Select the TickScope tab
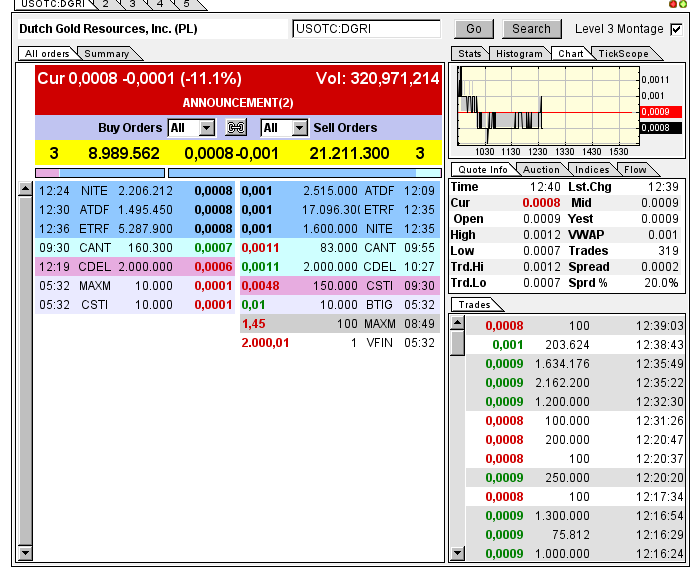The height and width of the screenshot is (567, 693). point(623,54)
